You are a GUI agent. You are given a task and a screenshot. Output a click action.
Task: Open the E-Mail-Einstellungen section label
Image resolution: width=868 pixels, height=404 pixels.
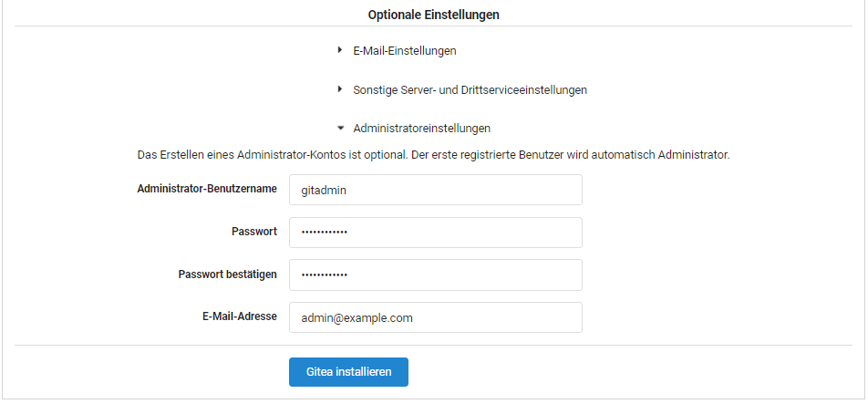click(x=404, y=50)
